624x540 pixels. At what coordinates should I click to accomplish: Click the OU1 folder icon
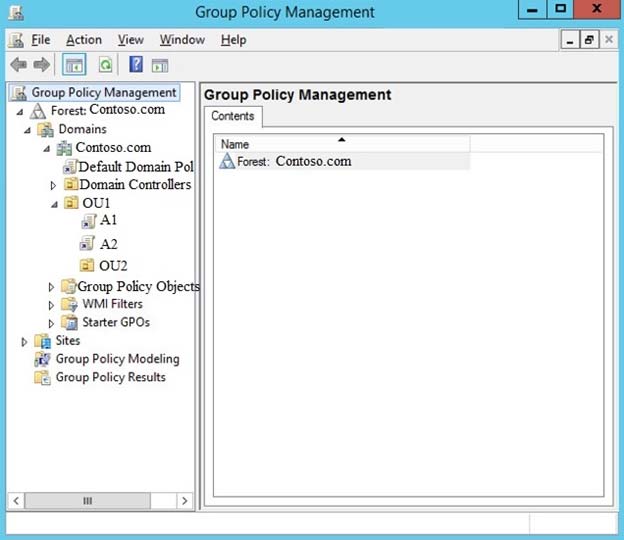tap(71, 203)
